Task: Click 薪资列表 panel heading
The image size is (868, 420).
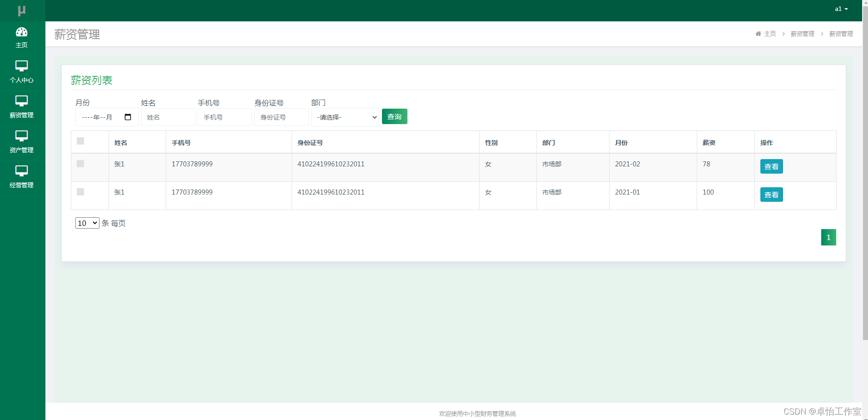Action: coord(91,80)
